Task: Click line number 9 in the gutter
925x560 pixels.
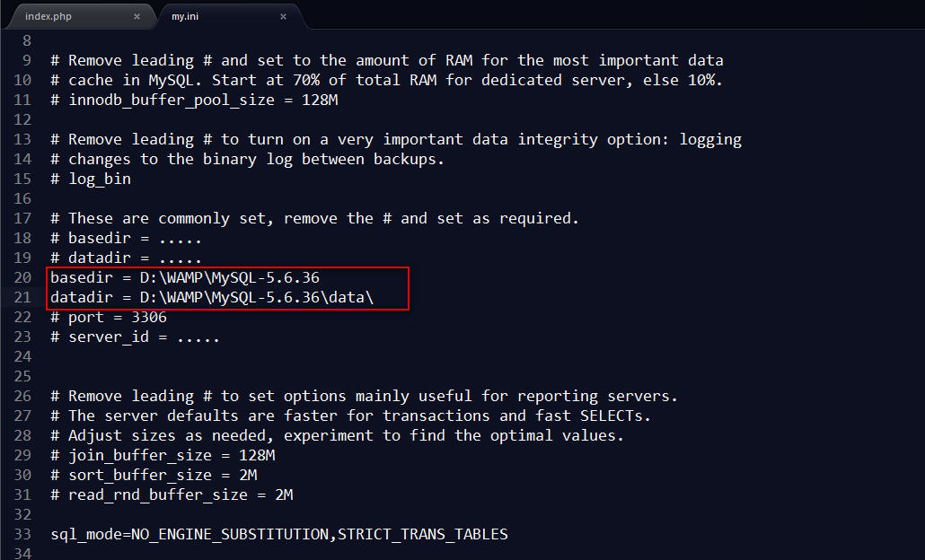Action: pyautogui.click(x=27, y=61)
